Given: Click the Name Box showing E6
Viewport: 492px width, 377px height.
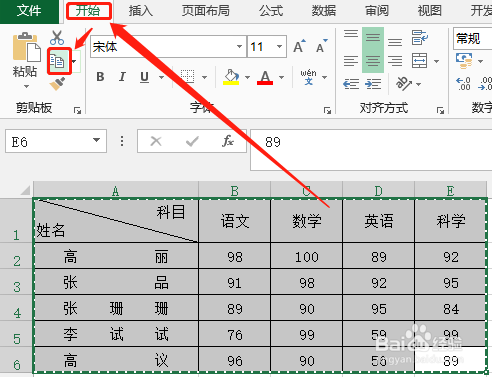Looking at the screenshot, I should pos(56,141).
